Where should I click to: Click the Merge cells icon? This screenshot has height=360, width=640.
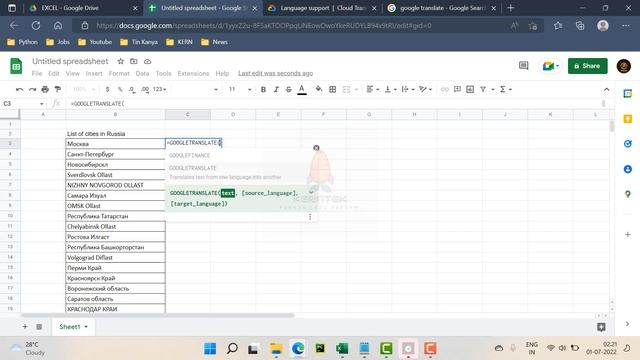click(346, 89)
